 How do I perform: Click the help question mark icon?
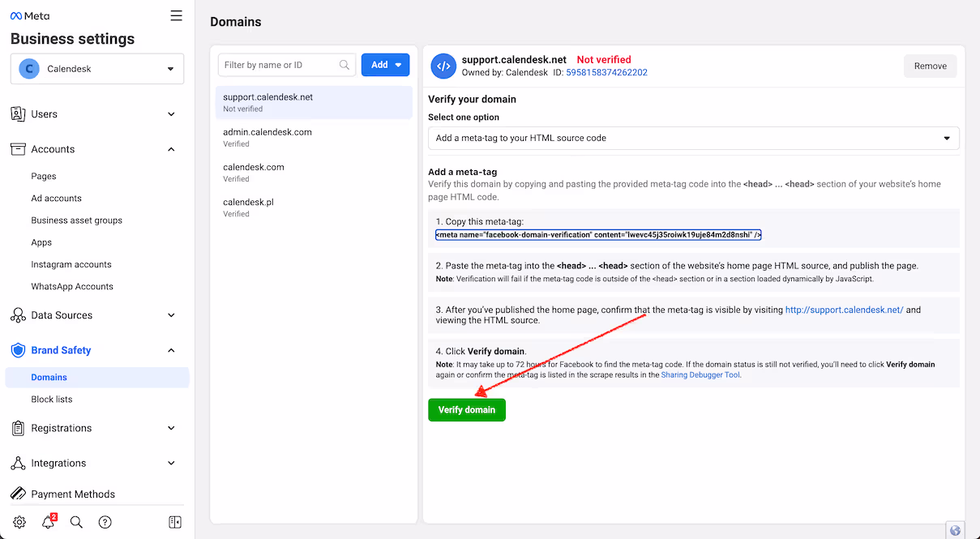click(x=105, y=522)
